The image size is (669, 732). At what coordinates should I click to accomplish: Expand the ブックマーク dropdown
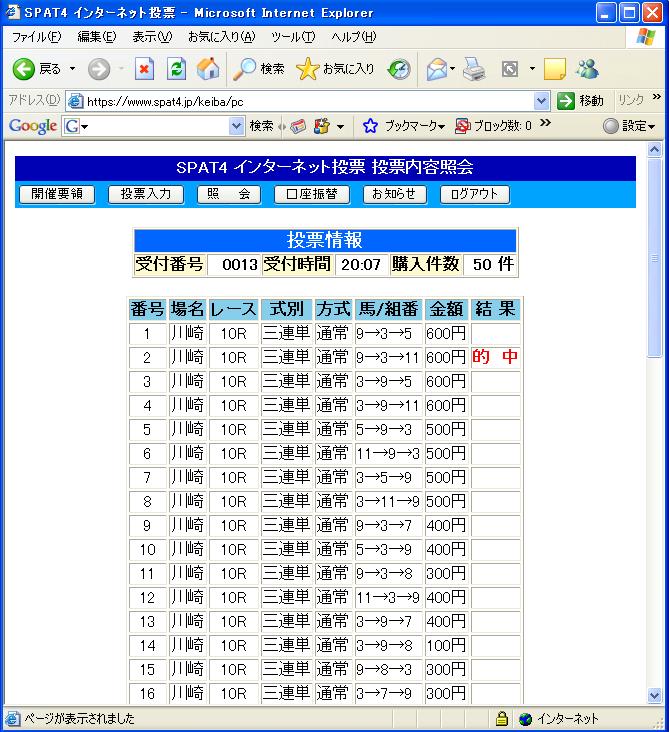442,127
